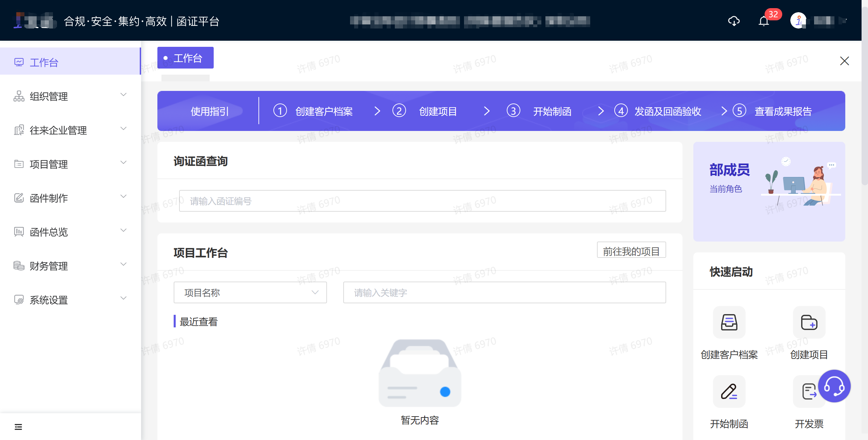Click step 3 circle 开始制函 in guide
Viewport: 868px width, 440px height.
pos(514,111)
